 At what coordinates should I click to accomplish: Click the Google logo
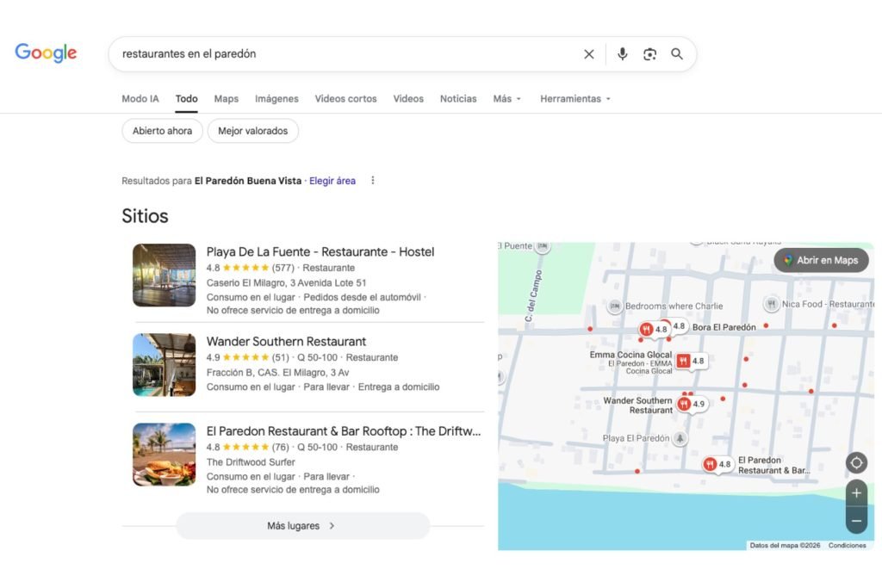pos(46,53)
